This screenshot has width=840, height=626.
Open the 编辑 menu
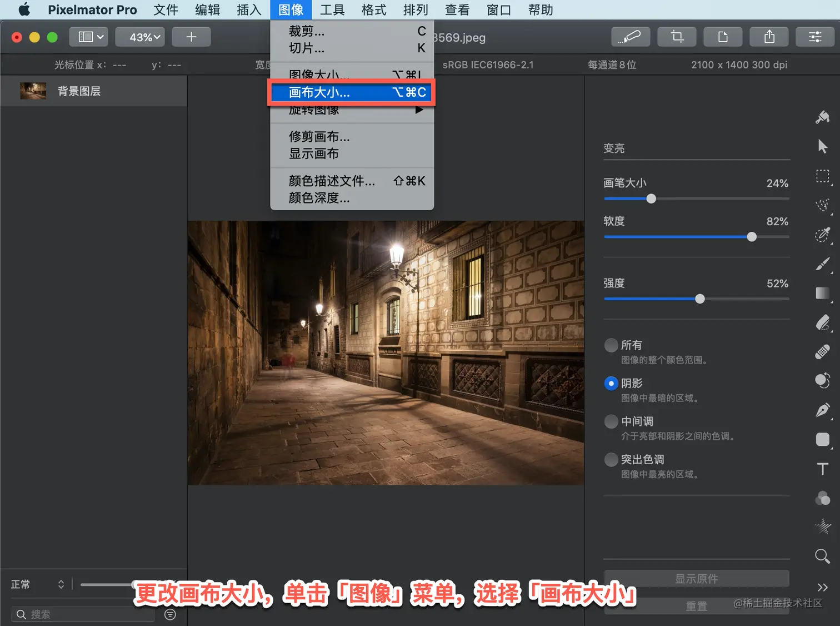pyautogui.click(x=208, y=9)
